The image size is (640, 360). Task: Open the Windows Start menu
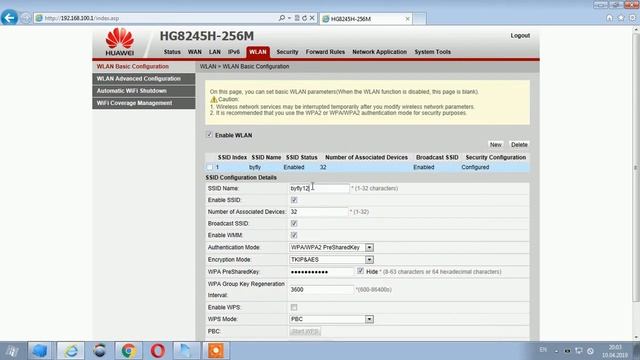tap(11, 351)
